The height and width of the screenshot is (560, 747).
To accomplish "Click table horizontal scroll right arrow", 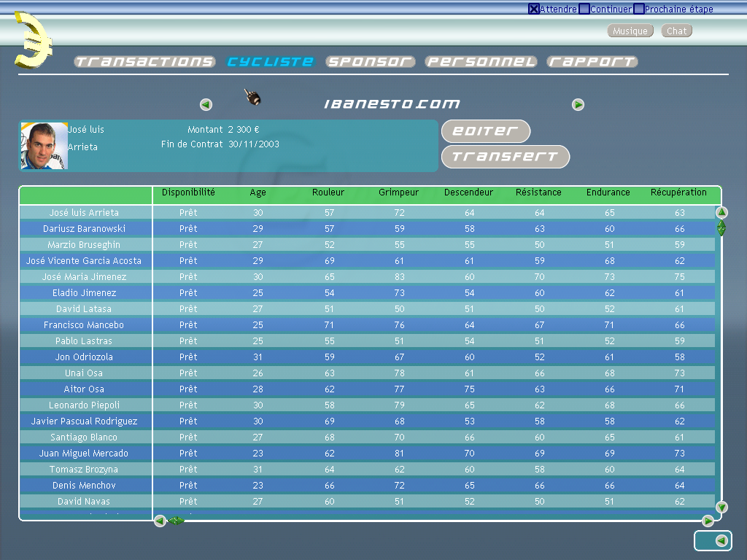I will pyautogui.click(x=708, y=521).
